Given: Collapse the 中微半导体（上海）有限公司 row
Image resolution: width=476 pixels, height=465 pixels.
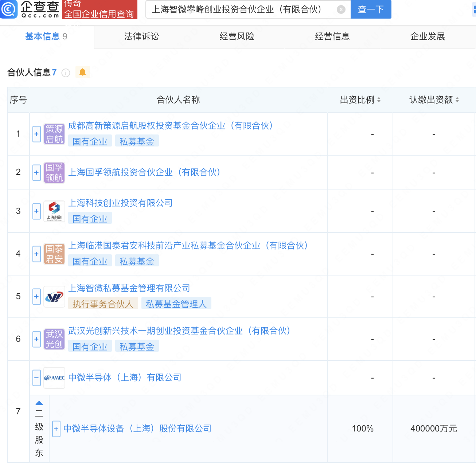Looking at the screenshot, I should pos(36,378).
